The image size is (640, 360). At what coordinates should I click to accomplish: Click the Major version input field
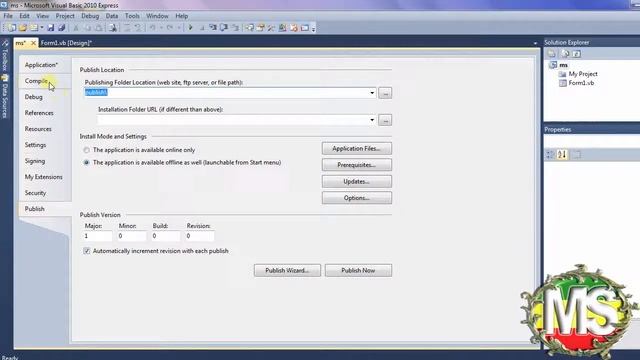pyautogui.click(x=97, y=236)
